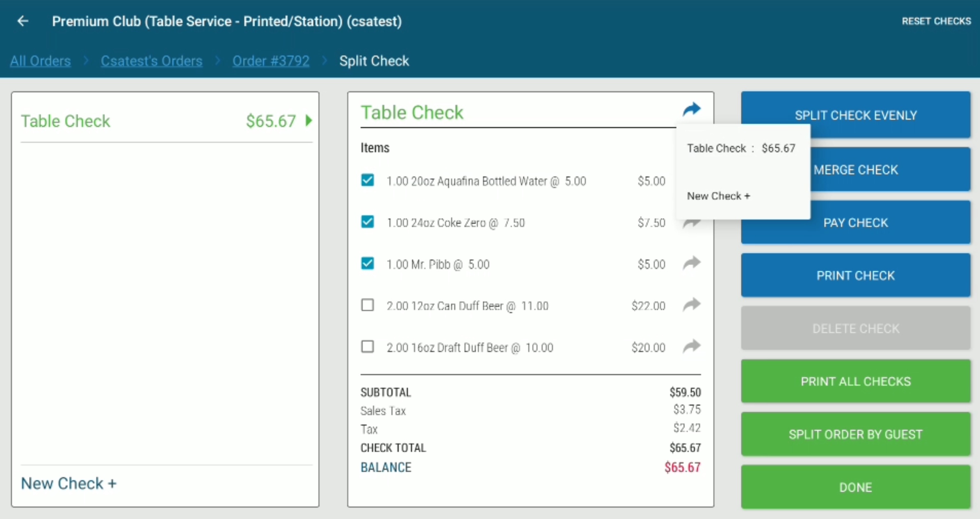Click the red balance amount $65.67
This screenshot has height=519, width=980.
683,467
